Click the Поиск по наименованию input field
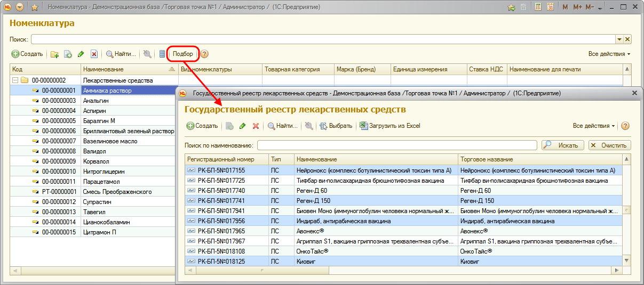This screenshot has height=285, width=644. [397, 145]
